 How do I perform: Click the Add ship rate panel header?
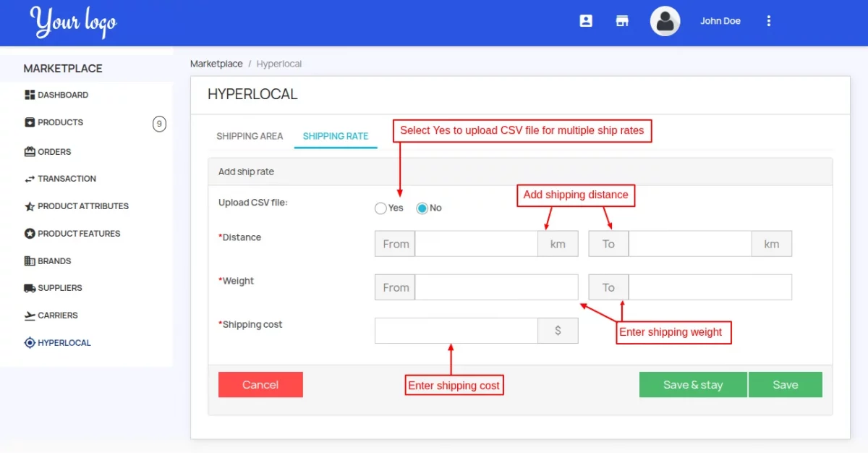click(520, 172)
